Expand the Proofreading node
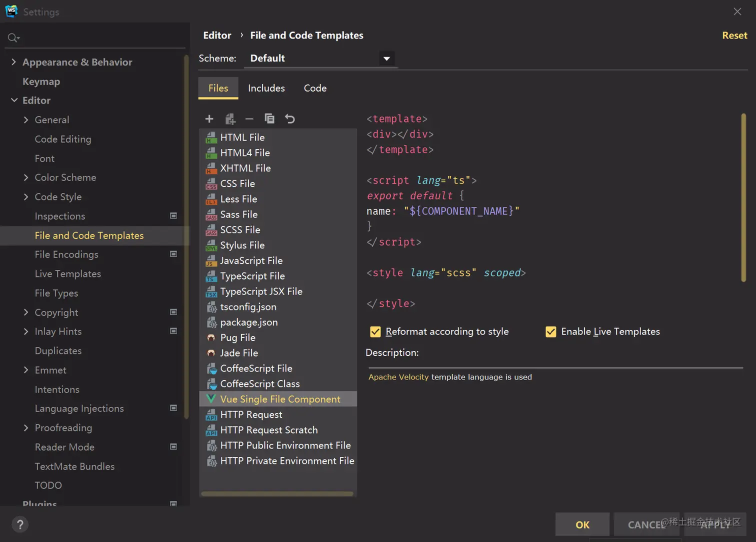Viewport: 756px width, 542px height. (26, 428)
